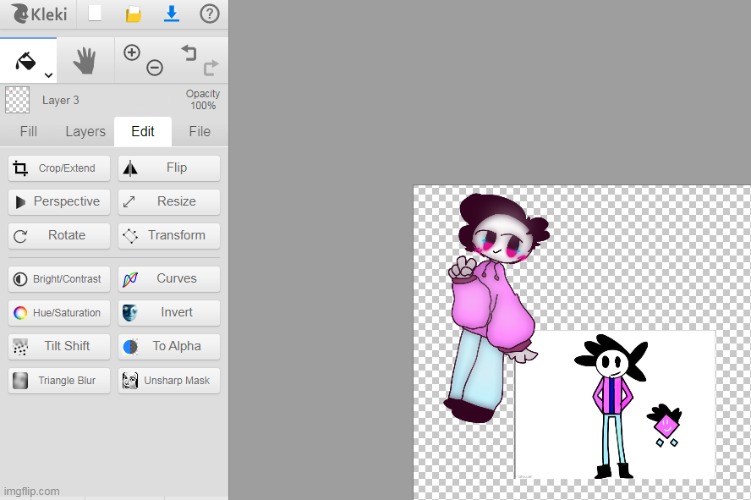Open the Curves adjustment

pos(169,279)
